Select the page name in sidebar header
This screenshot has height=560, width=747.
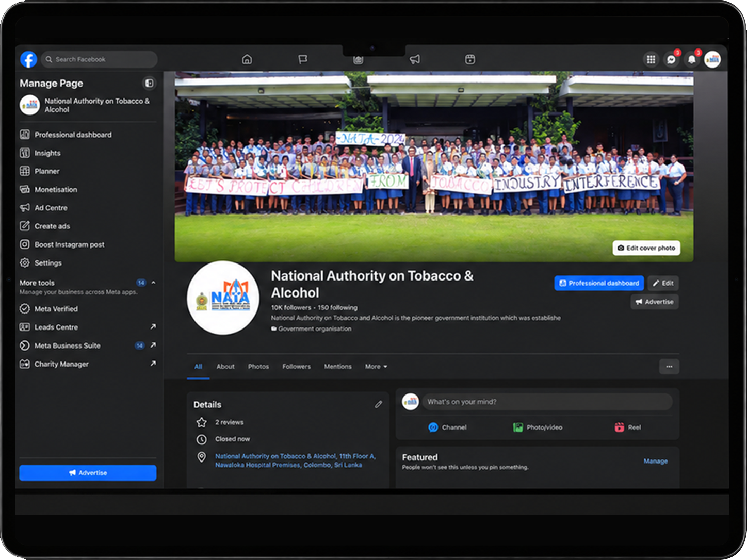(x=97, y=105)
